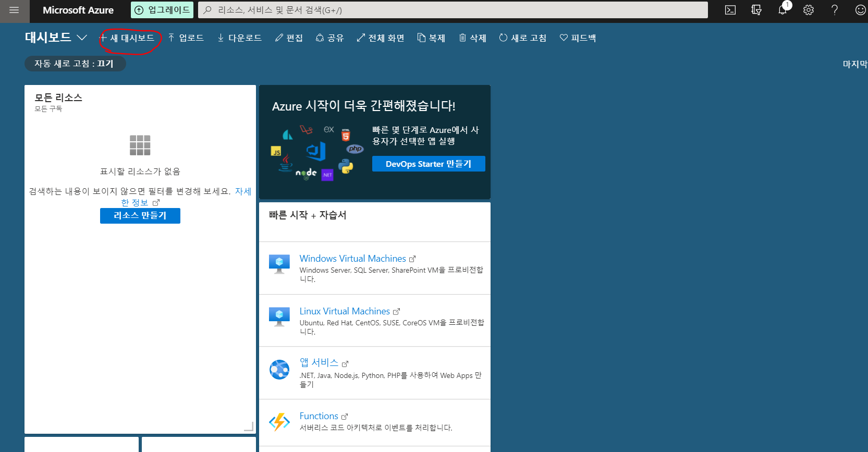The image size is (868, 452).
Task: Open Cloud Shell from the header
Action: (730, 10)
